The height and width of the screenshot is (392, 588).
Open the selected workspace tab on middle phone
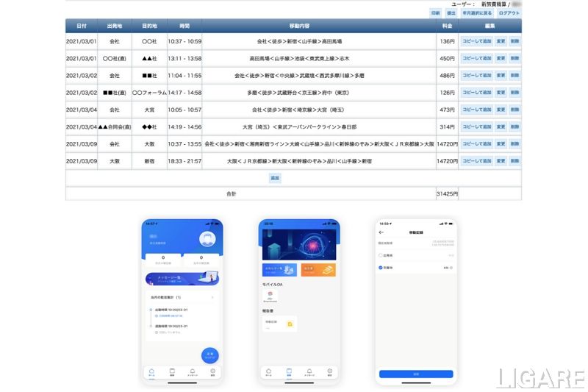tap(289, 372)
